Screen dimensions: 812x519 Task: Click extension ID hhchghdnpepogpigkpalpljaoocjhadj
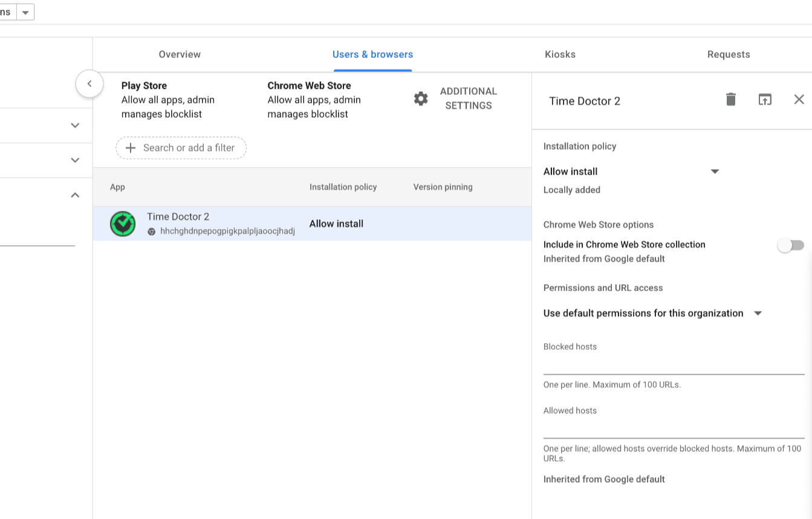pos(227,231)
